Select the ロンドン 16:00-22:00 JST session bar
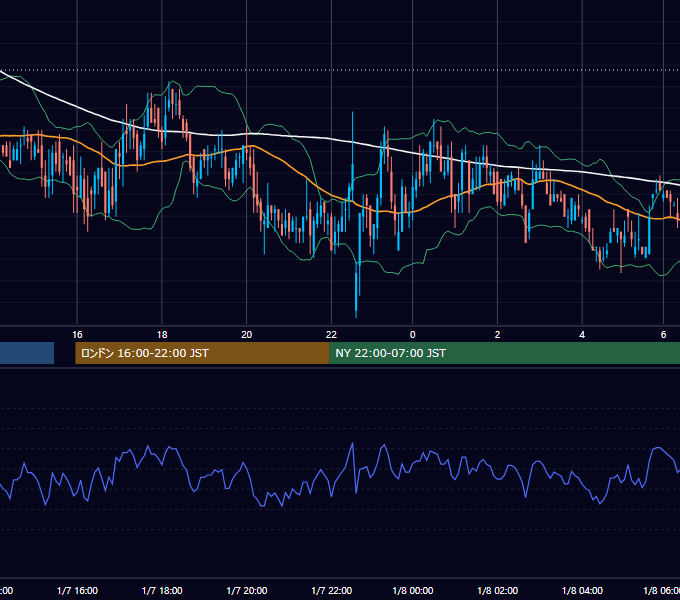 coord(202,353)
